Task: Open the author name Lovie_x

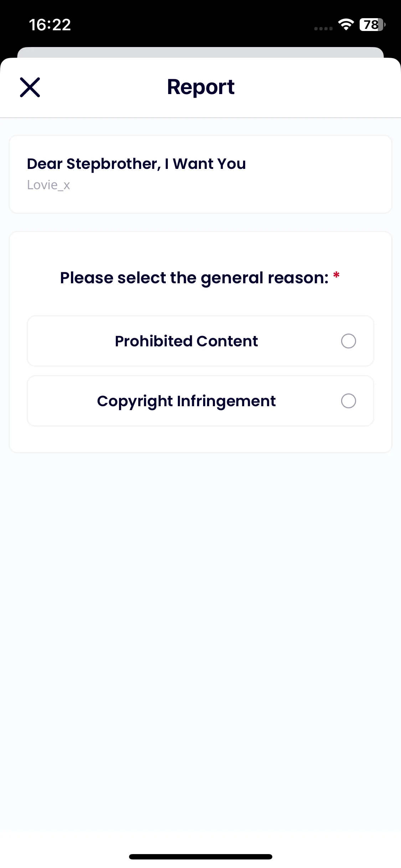Action: click(x=48, y=185)
